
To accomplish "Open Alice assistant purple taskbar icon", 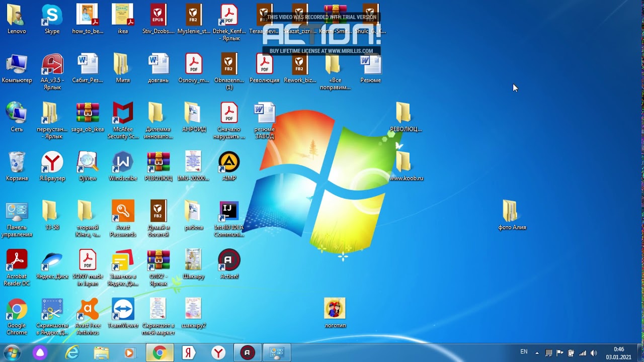I will pos(40,353).
